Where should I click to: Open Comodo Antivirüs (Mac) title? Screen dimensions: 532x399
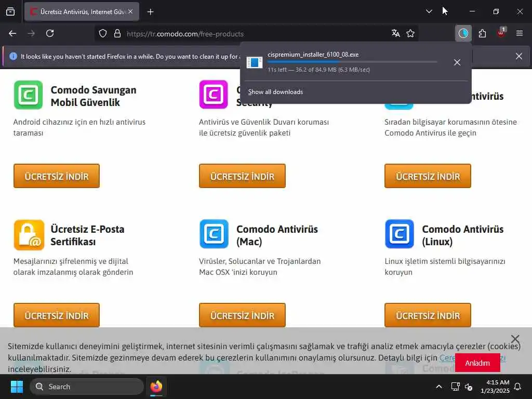tap(277, 235)
